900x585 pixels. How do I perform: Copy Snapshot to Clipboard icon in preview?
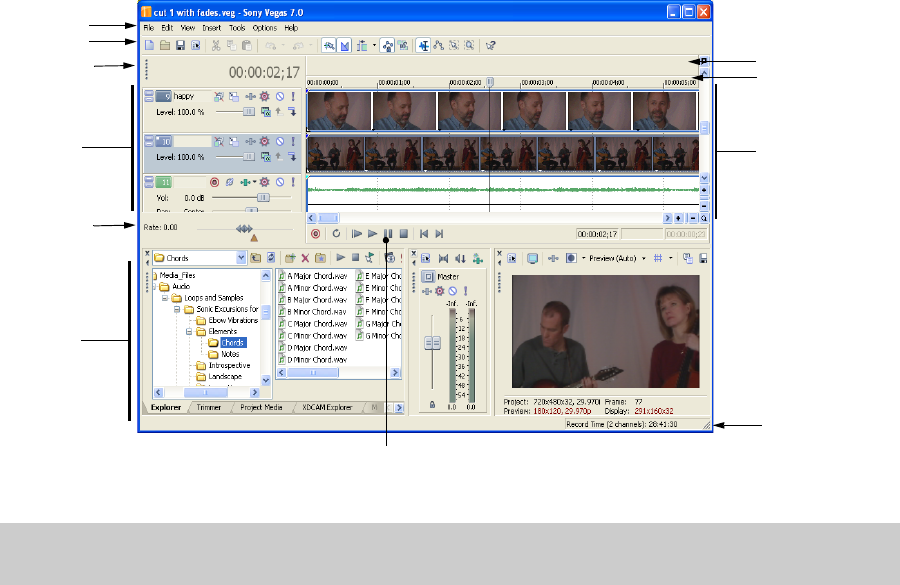[688, 258]
